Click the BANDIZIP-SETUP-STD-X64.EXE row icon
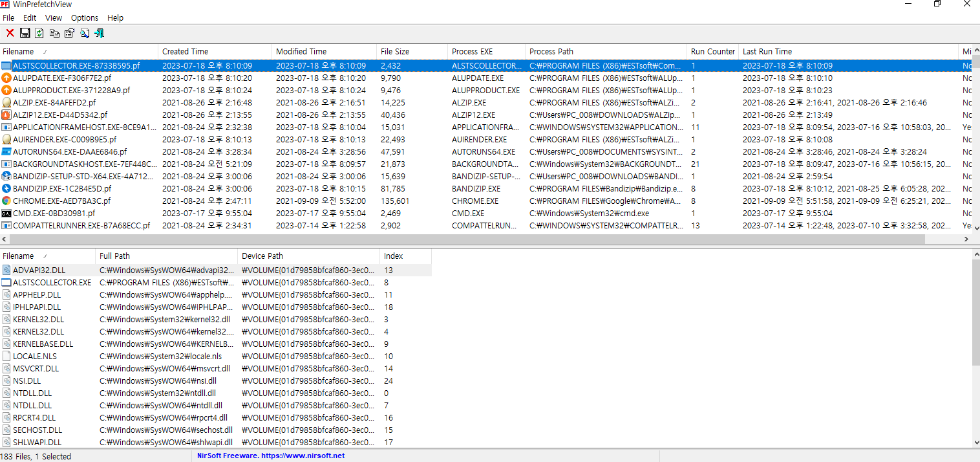 (x=6, y=177)
